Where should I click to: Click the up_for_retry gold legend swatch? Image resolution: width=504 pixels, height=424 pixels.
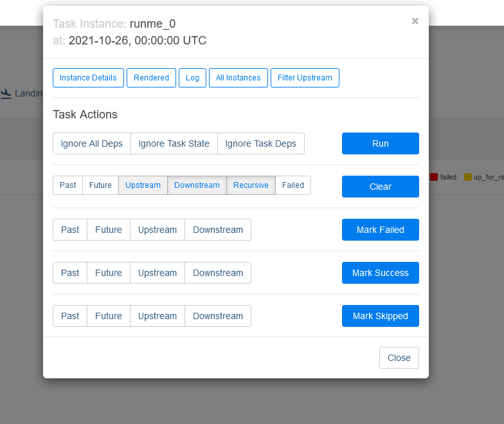pos(468,177)
